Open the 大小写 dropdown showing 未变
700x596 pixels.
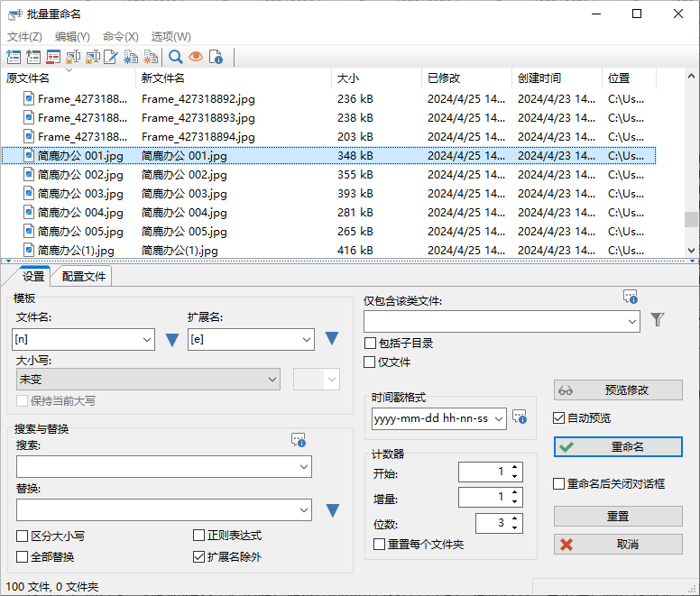click(x=147, y=380)
